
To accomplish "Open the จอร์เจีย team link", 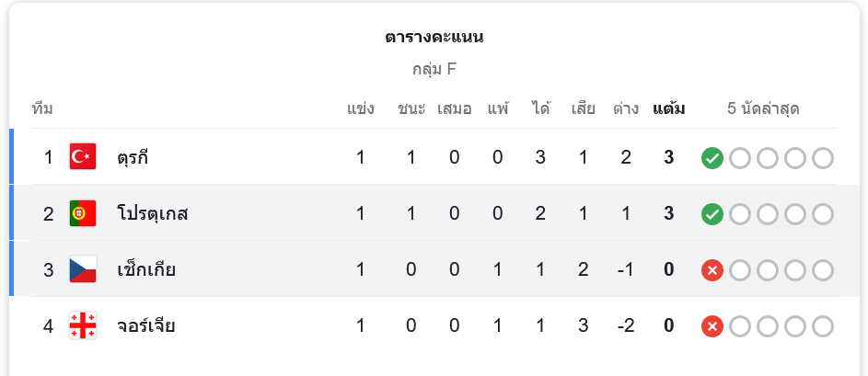I will [x=146, y=325].
